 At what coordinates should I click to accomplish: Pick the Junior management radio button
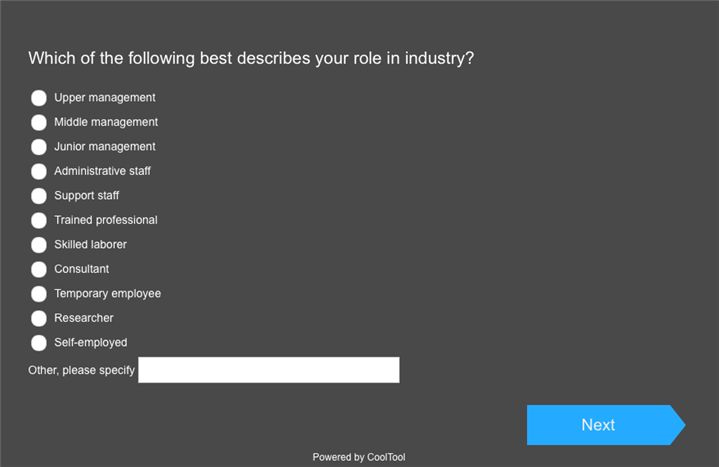pos(39,147)
